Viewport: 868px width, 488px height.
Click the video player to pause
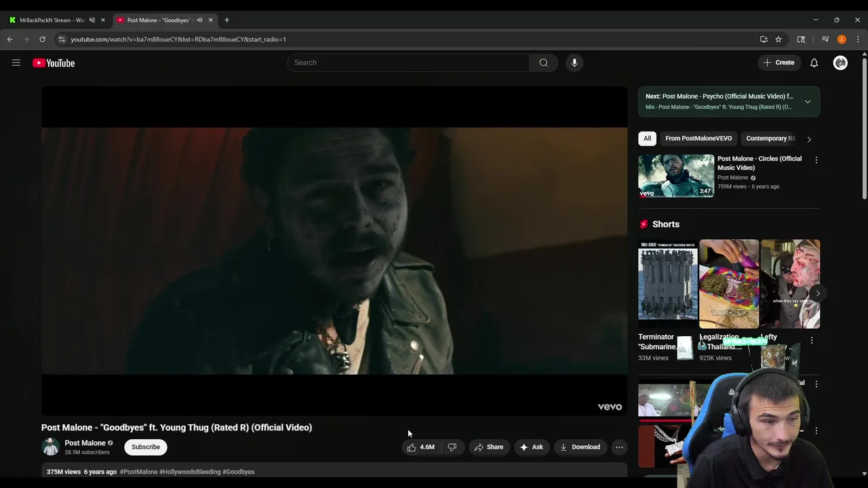(334, 251)
